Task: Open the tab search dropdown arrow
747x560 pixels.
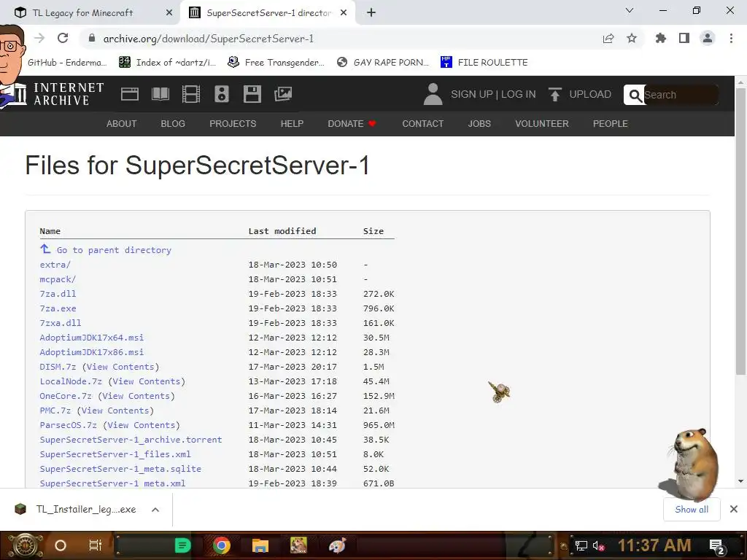Action: tap(630, 10)
